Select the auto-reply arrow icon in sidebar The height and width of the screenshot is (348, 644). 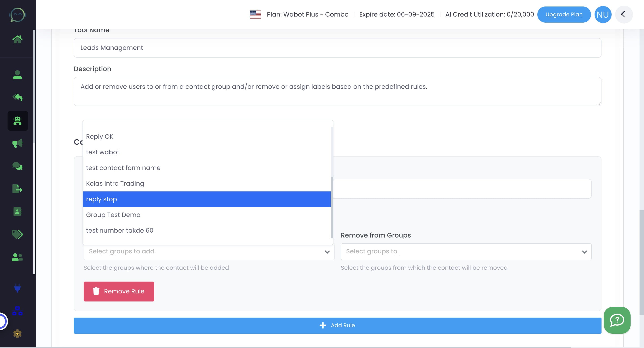point(17,98)
